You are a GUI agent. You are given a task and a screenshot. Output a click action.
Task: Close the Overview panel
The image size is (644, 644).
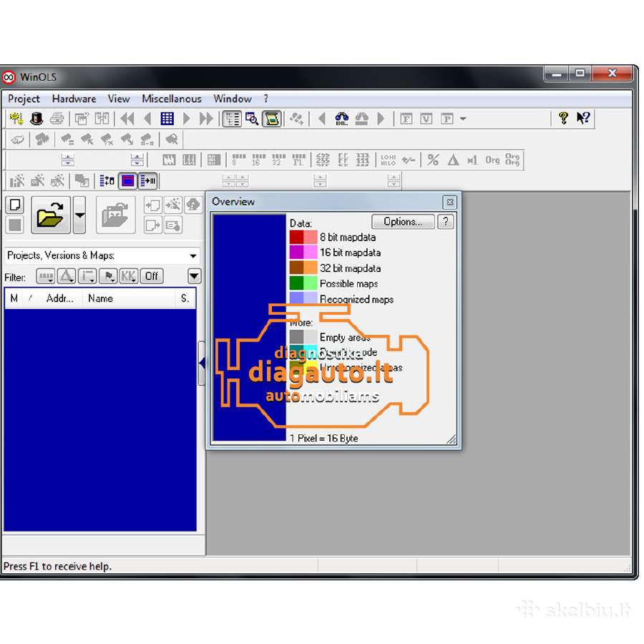tap(450, 202)
